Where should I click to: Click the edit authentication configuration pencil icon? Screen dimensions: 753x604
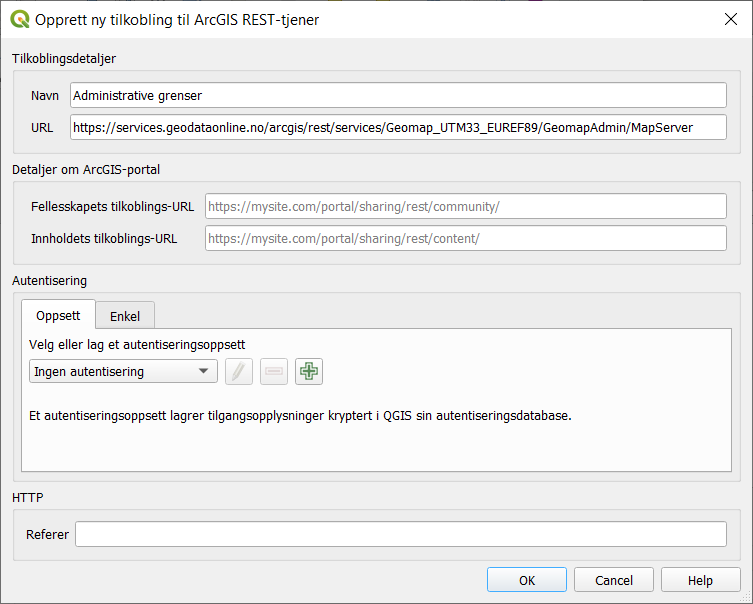pyautogui.click(x=239, y=372)
